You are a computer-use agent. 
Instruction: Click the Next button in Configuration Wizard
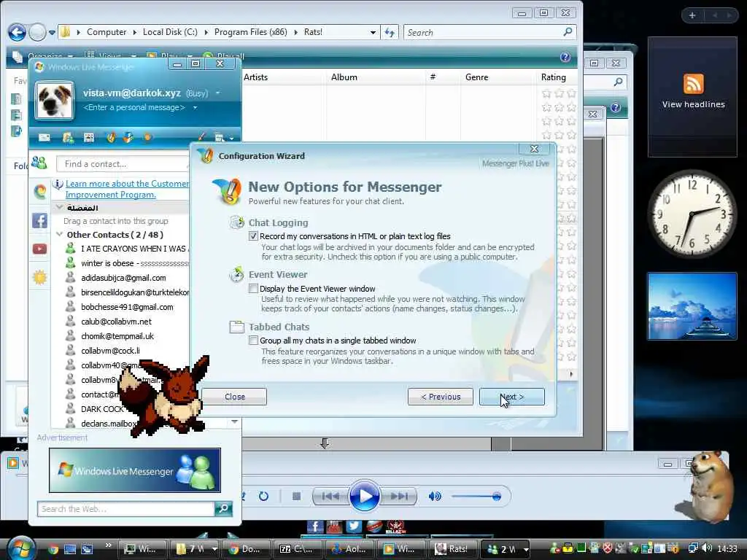(511, 397)
